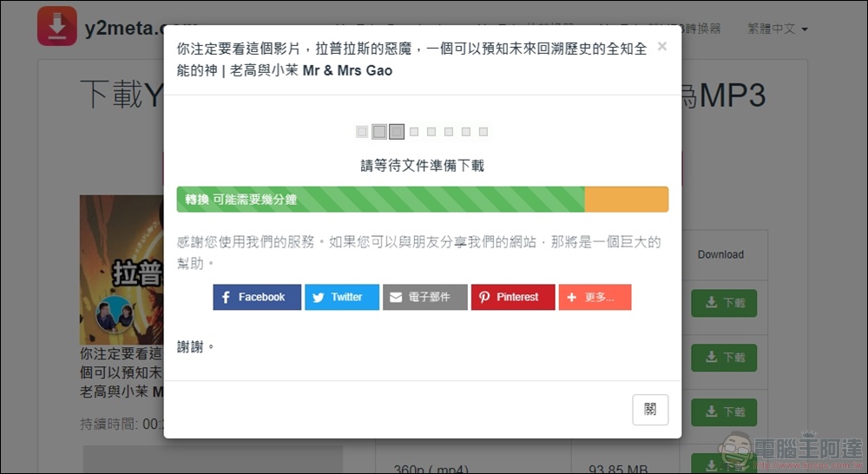Click the loading squares animation indicator
The height and width of the screenshot is (474, 868).
point(422,131)
